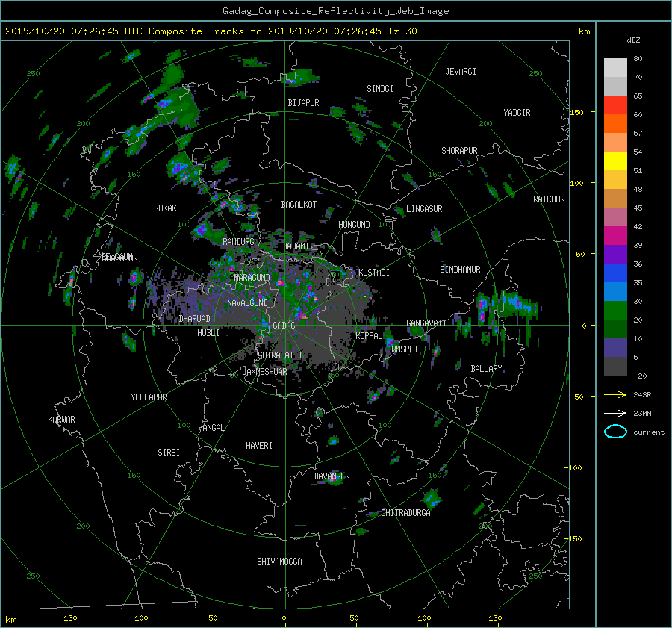Viewport: 672px width, 628px height.
Task: Click the -100 tick on bottom km axis
Action: pos(139,618)
